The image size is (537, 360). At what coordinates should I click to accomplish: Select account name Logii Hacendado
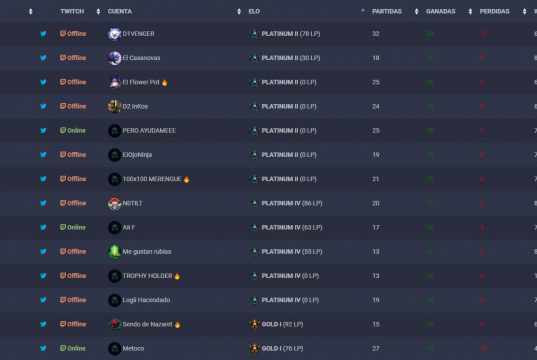(146, 300)
